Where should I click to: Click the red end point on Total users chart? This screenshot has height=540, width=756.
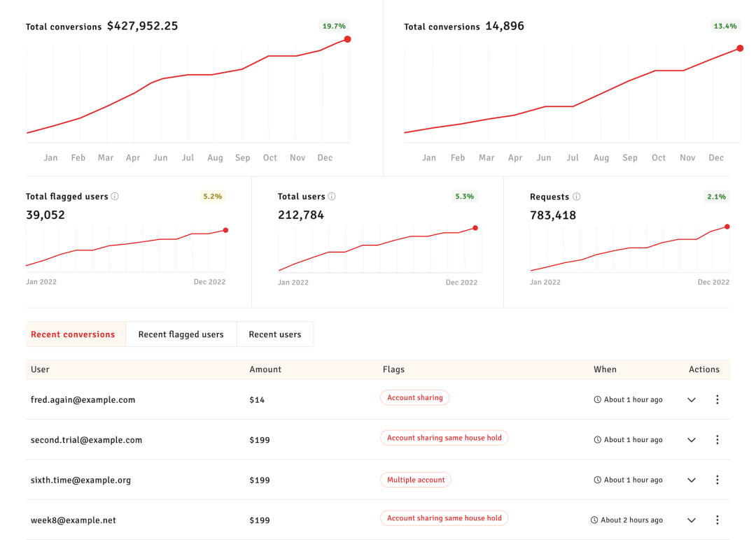(x=475, y=228)
